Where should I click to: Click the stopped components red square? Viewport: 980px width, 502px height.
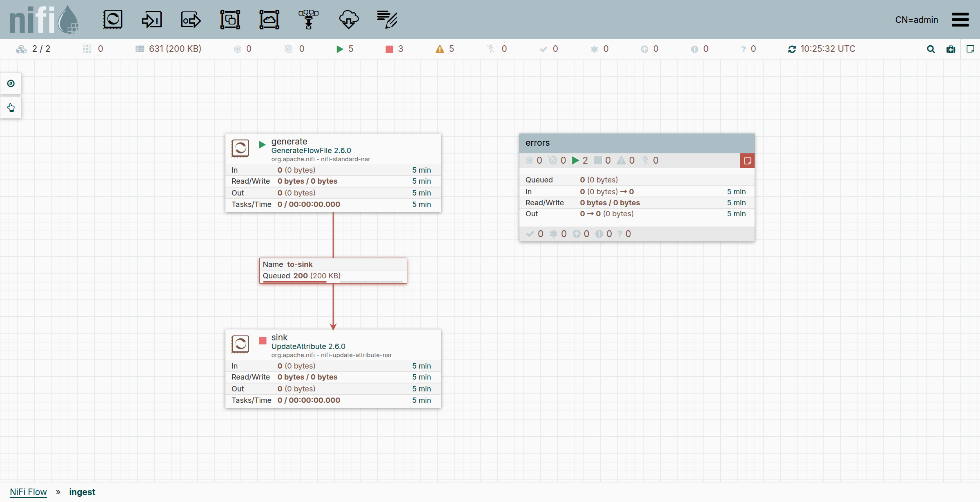389,49
